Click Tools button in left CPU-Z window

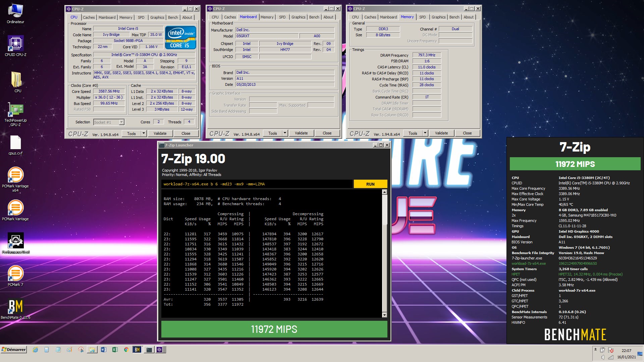tap(131, 133)
